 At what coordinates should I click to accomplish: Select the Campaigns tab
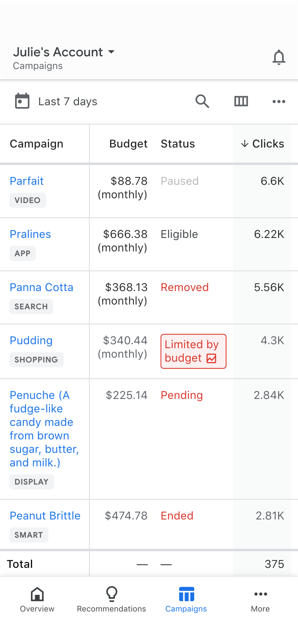point(186,599)
